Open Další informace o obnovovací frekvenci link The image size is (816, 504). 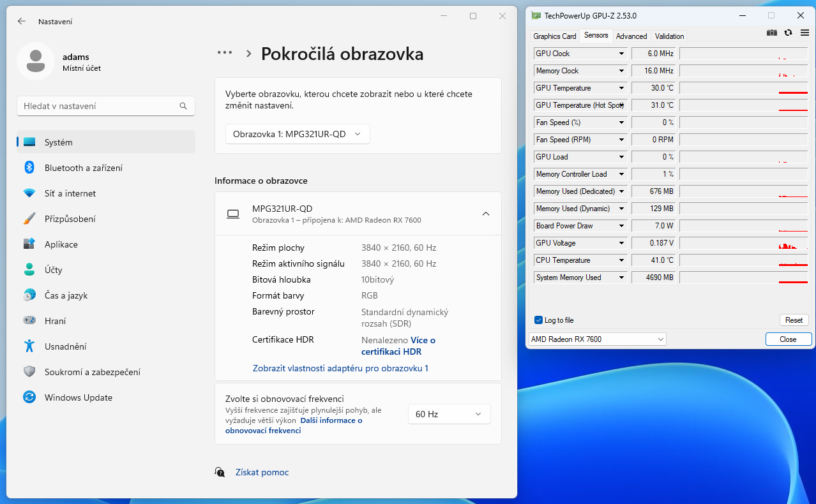point(294,426)
